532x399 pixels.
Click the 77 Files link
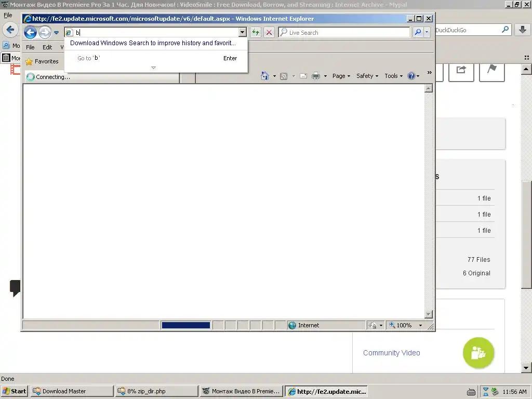[478, 260]
